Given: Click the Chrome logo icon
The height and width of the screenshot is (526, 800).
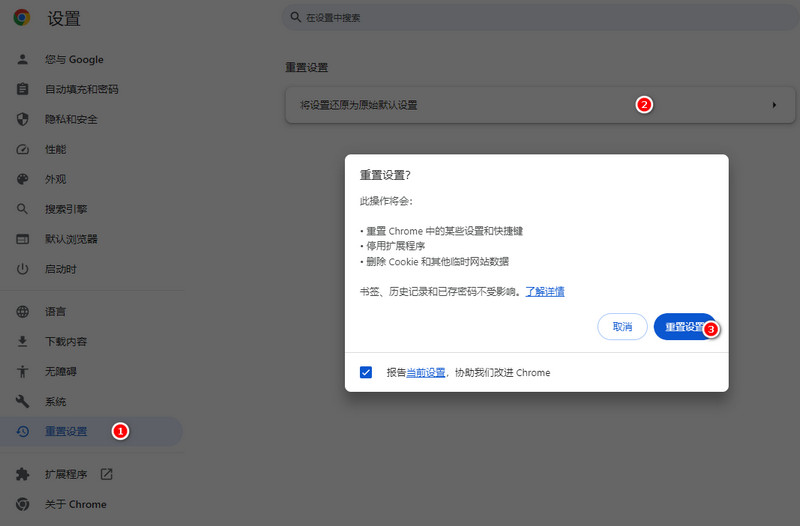Looking at the screenshot, I should [22, 18].
